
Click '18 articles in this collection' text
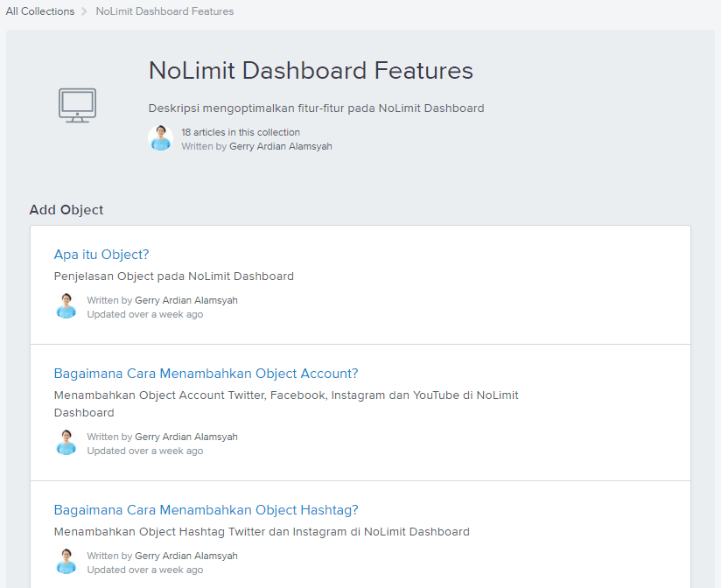click(x=241, y=132)
